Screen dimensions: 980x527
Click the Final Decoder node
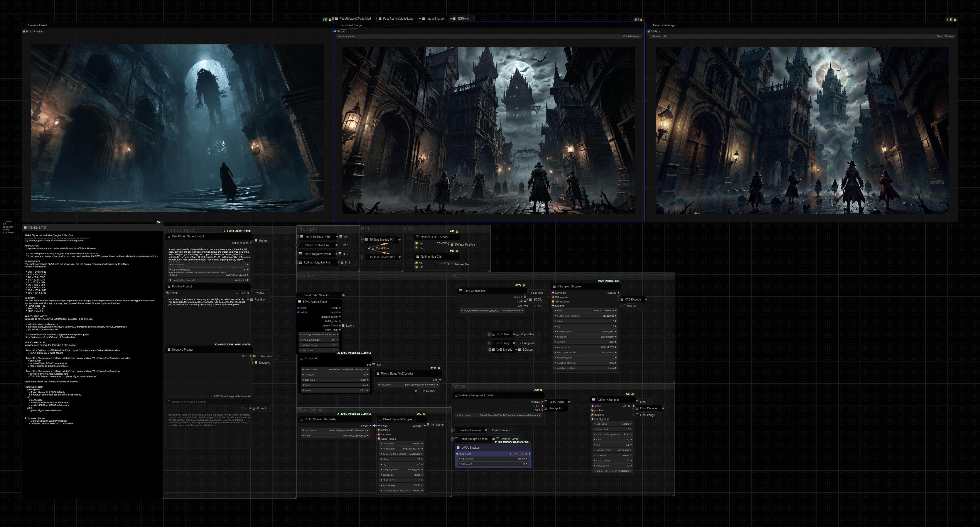(x=649, y=409)
